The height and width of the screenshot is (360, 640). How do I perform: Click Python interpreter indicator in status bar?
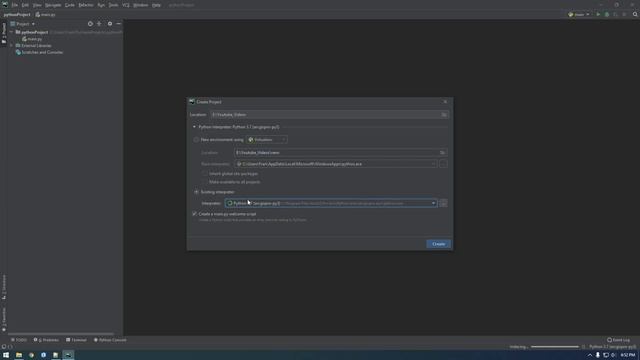click(x=612, y=347)
